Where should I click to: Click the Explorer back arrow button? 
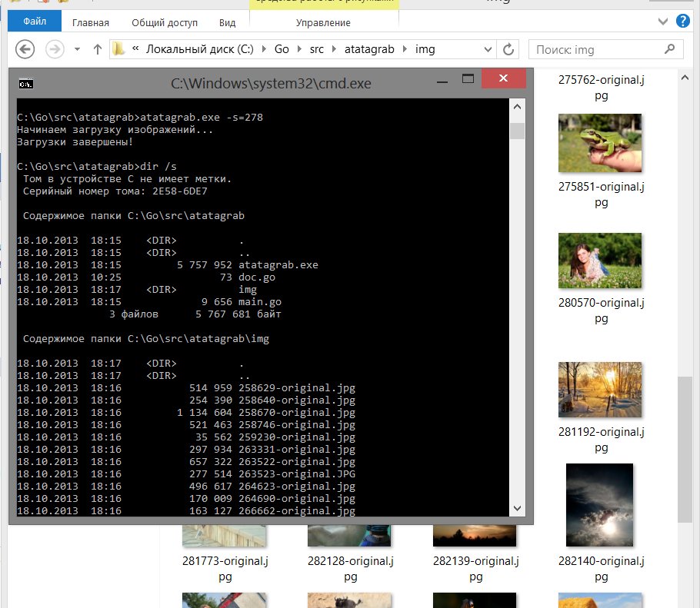(x=25, y=49)
